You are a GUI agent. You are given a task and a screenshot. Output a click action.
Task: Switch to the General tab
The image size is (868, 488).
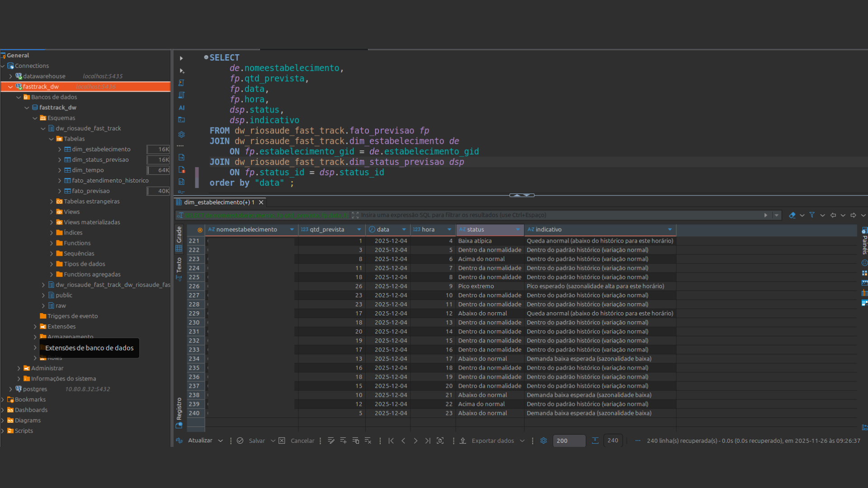coord(18,55)
